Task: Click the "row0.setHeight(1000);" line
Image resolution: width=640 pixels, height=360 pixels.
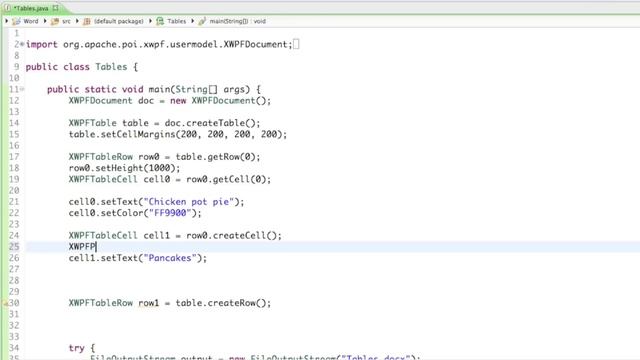Action: coord(124,168)
